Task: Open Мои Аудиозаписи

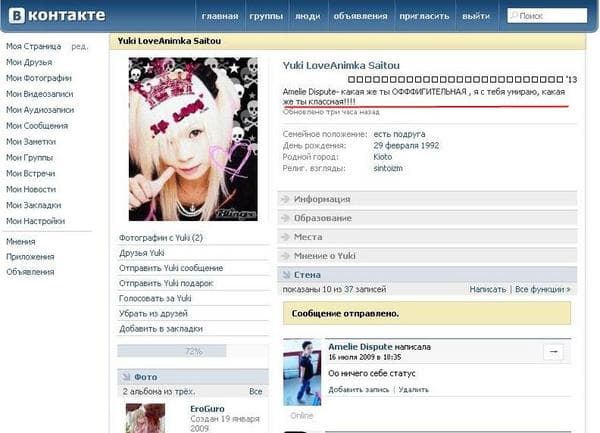Action: [40, 110]
